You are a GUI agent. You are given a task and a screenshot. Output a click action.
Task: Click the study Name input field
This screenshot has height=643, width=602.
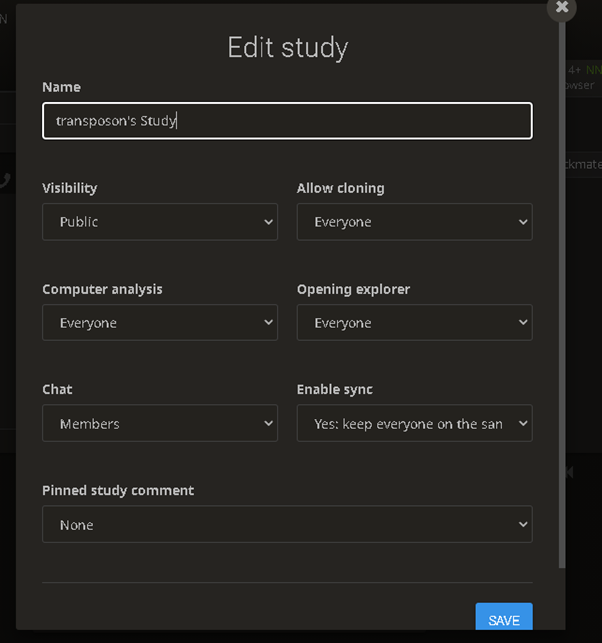tap(287, 121)
